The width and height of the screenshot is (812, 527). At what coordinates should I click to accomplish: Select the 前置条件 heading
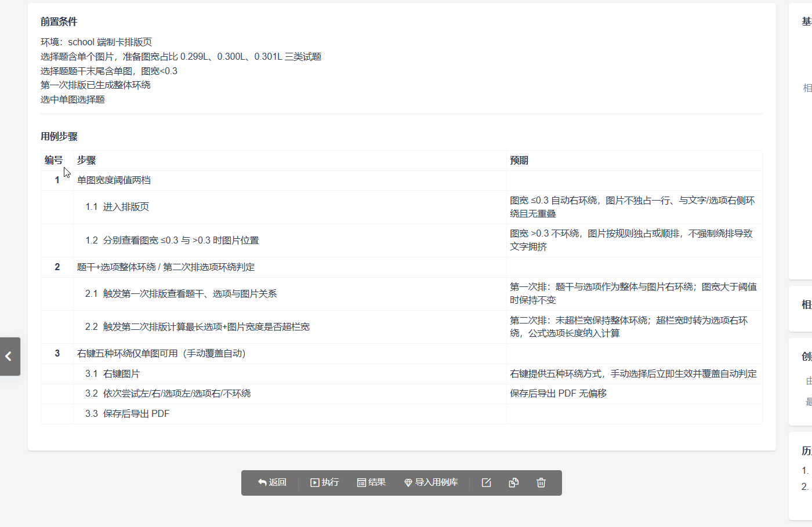pos(59,22)
